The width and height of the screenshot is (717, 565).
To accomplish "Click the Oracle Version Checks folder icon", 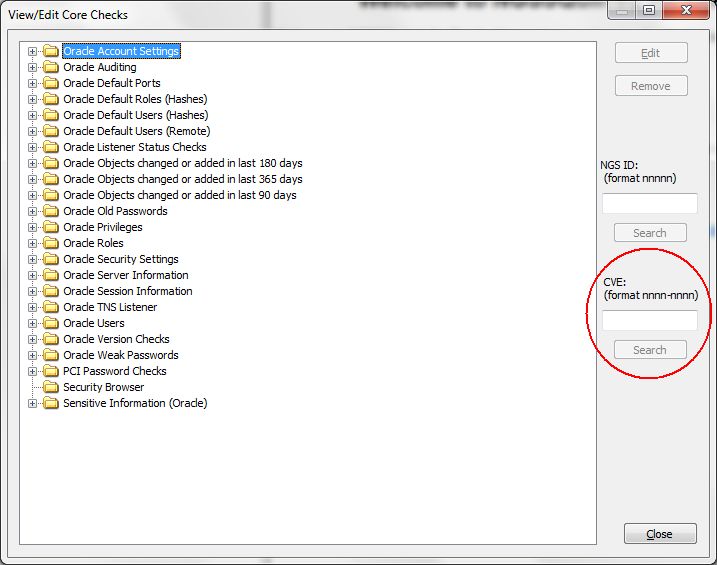I will [x=51, y=339].
